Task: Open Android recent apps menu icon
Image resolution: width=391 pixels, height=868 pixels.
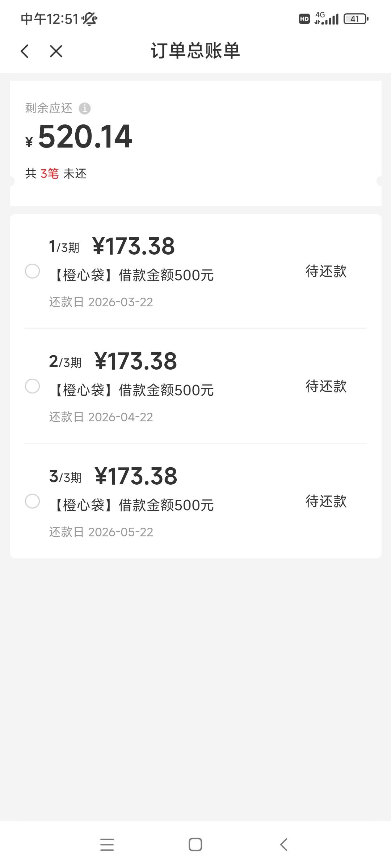Action: [107, 845]
